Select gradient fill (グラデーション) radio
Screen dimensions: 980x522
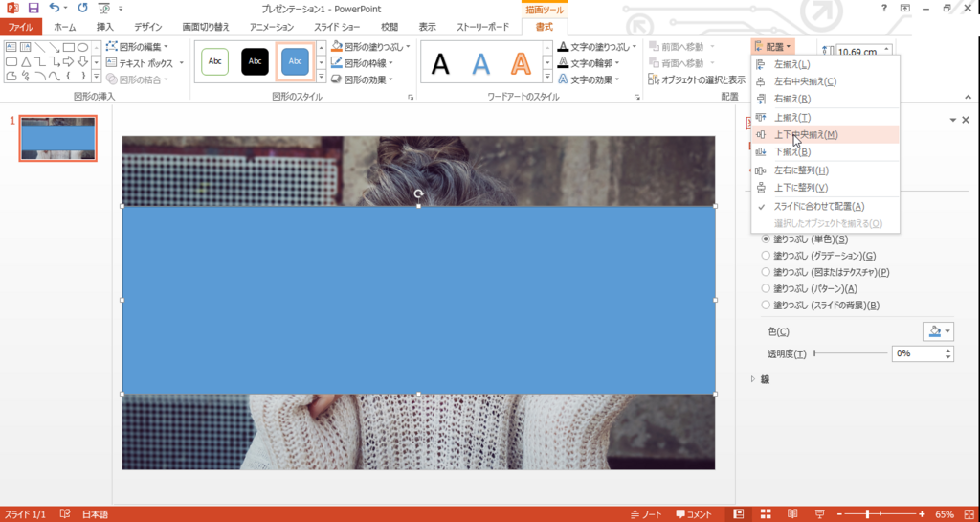click(x=766, y=256)
